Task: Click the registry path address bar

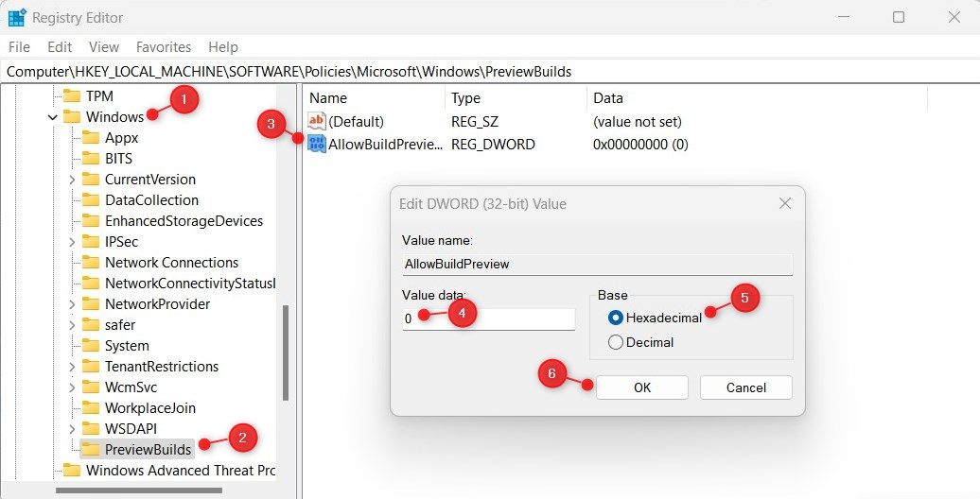Action: pos(490,71)
